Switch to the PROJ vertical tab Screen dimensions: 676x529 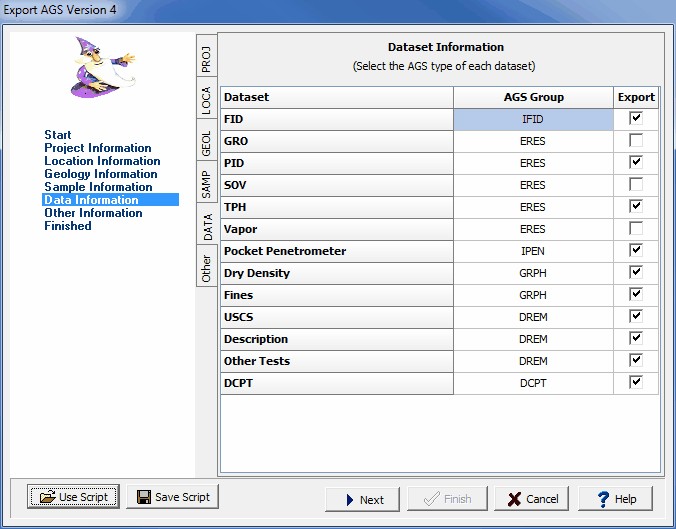[x=206, y=57]
